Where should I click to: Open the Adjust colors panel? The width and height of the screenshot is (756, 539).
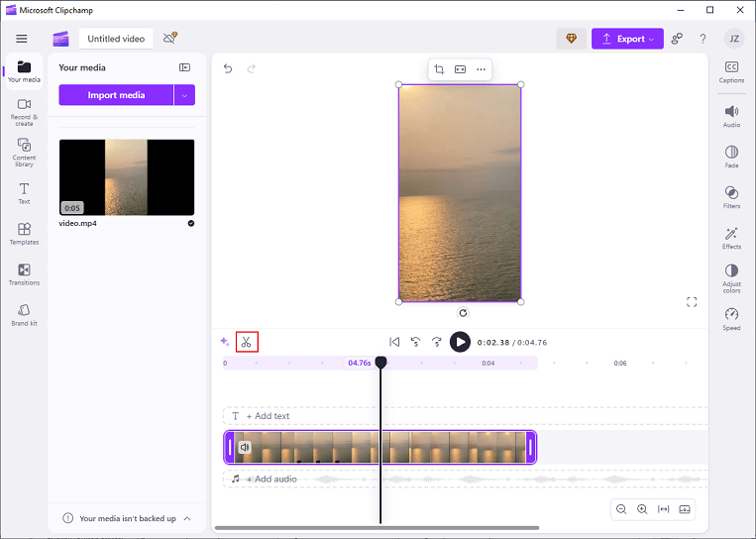coord(731,278)
